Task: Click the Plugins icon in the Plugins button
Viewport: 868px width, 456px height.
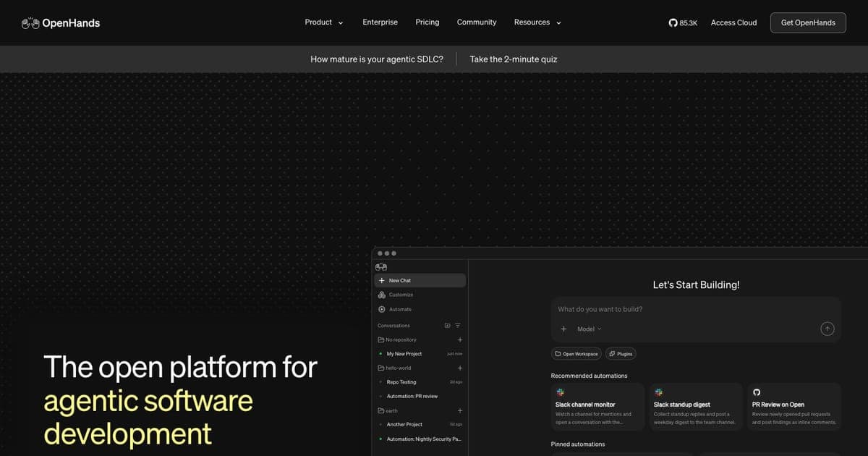Action: pos(612,354)
